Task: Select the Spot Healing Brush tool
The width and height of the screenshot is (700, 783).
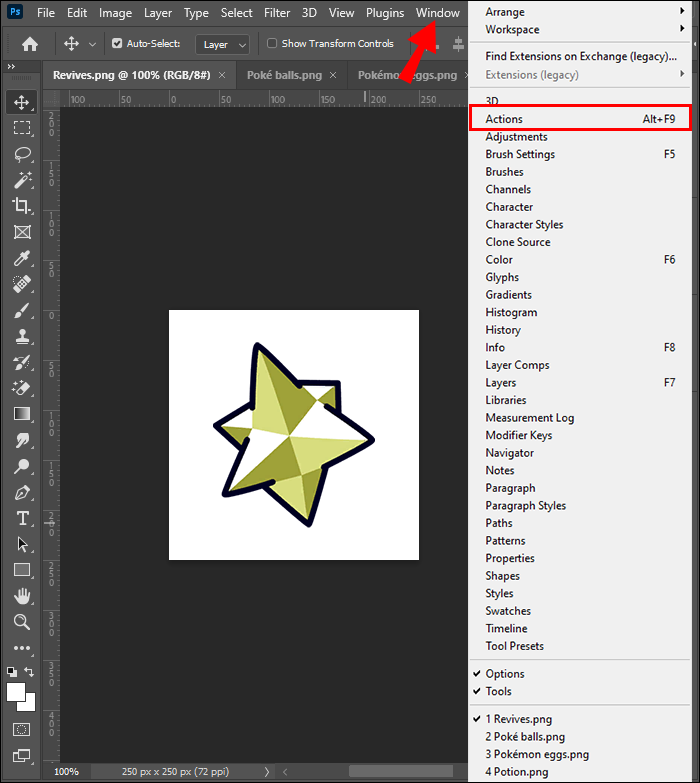Action: click(x=21, y=284)
